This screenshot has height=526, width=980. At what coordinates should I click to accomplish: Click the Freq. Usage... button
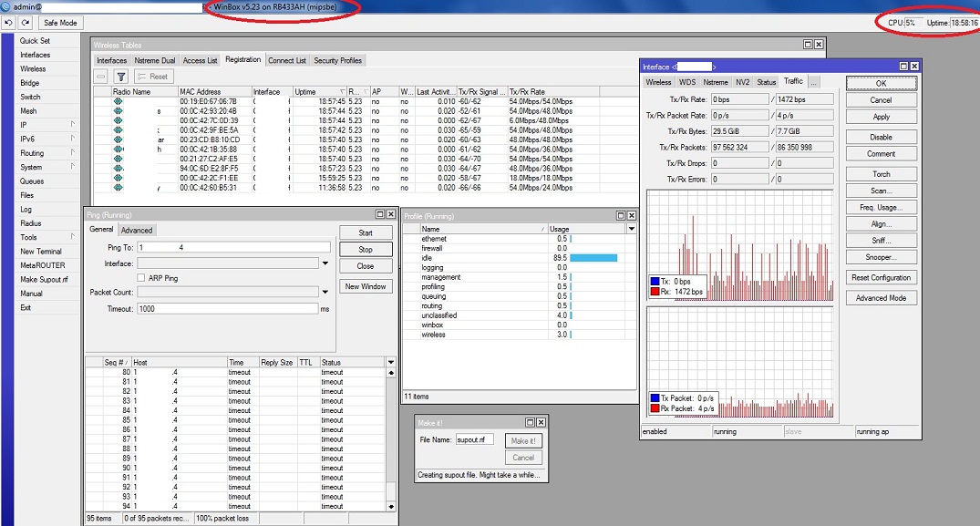pos(882,208)
